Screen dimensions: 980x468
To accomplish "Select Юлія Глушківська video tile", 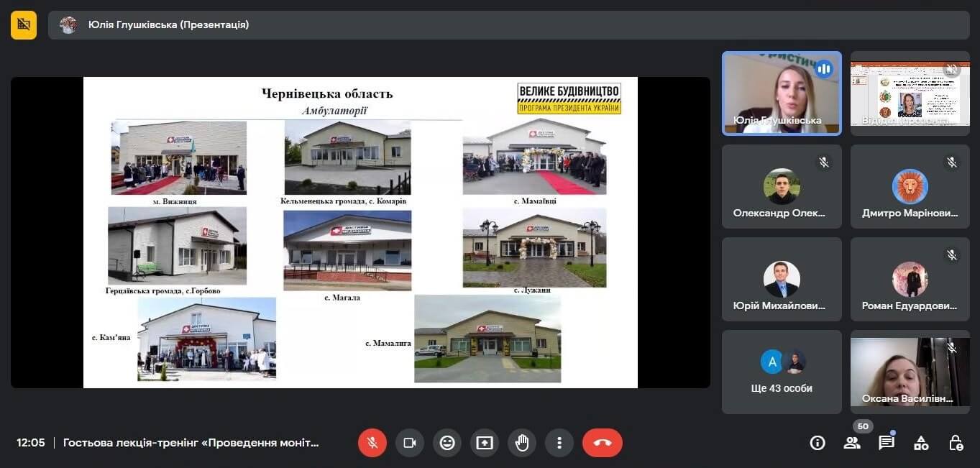I will click(x=782, y=93).
